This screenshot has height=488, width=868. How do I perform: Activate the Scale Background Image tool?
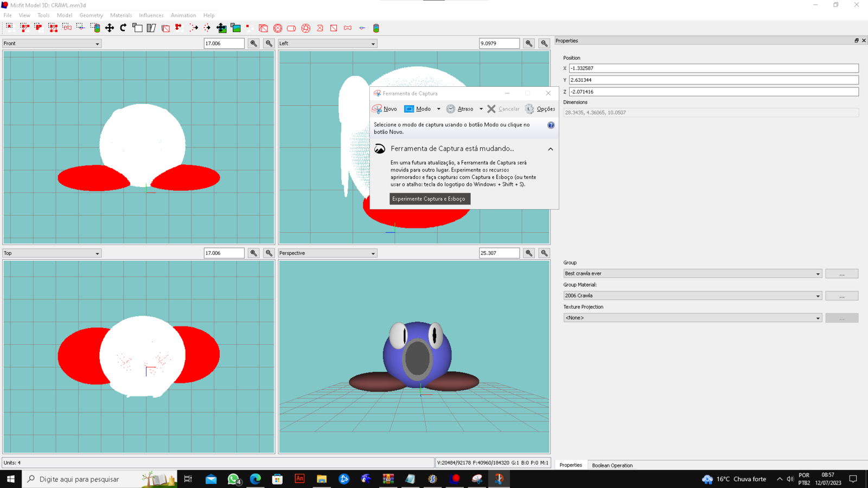point(235,28)
